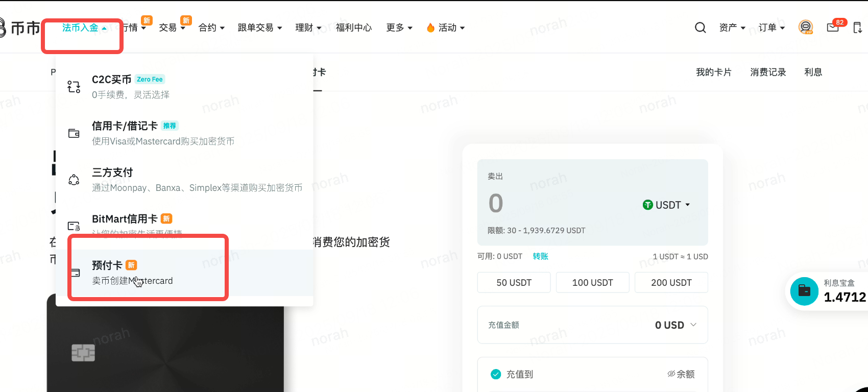Image resolution: width=868 pixels, height=392 pixels.
Task: Select 预付卡 from the menu
Action: pos(107,265)
